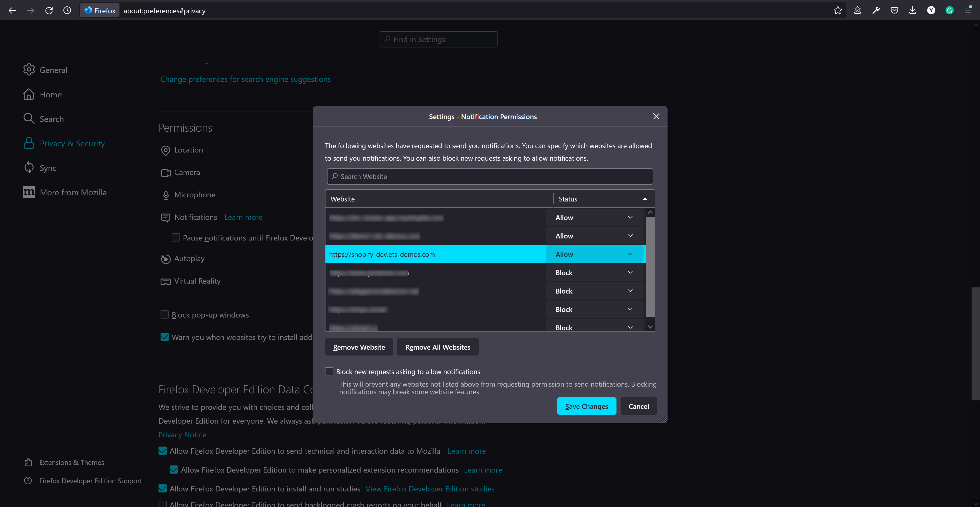
Task: Click the Search Website field
Action: click(x=490, y=176)
